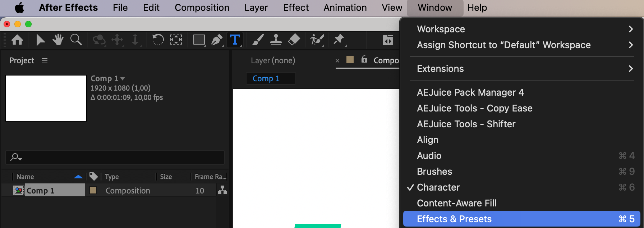The height and width of the screenshot is (228, 644).
Task: Open the project flowchart view icon
Action: [x=222, y=190]
